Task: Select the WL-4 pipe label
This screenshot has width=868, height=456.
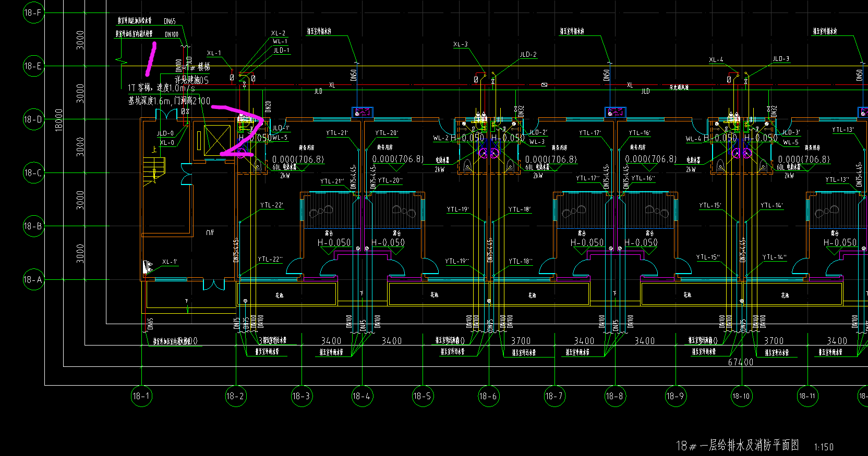Action: point(693,139)
